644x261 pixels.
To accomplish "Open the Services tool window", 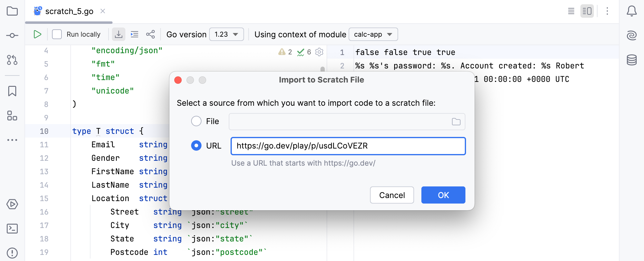I will (x=12, y=204).
